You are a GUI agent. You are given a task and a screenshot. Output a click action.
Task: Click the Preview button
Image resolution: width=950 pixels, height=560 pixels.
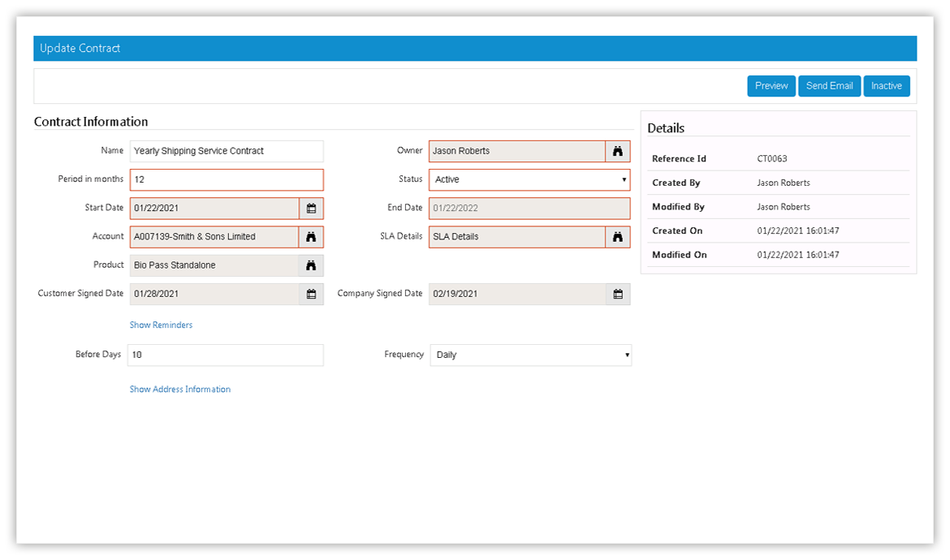(771, 86)
